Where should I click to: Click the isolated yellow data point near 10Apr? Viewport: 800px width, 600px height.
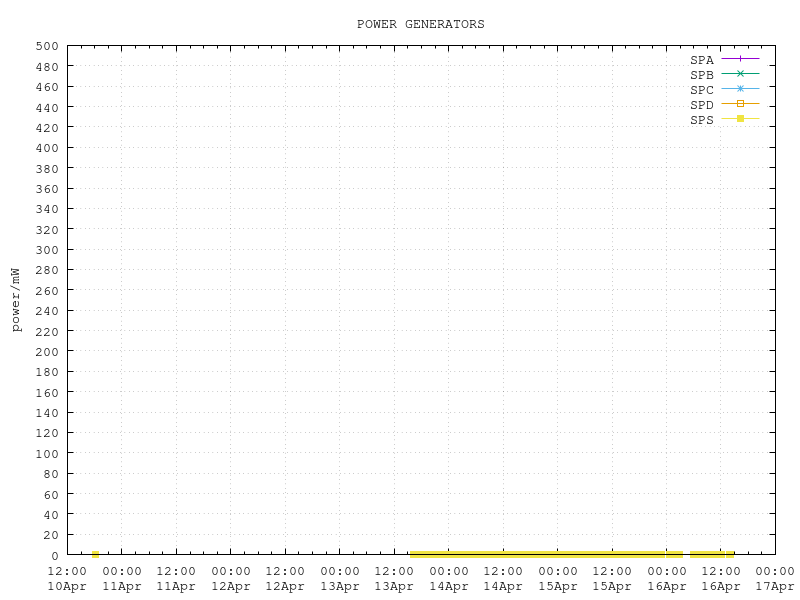point(95,554)
